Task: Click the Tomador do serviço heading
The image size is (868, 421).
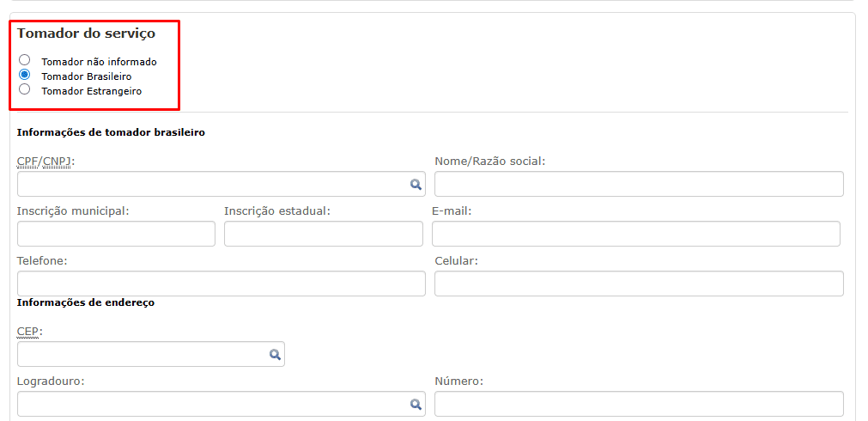Action: 86,34
